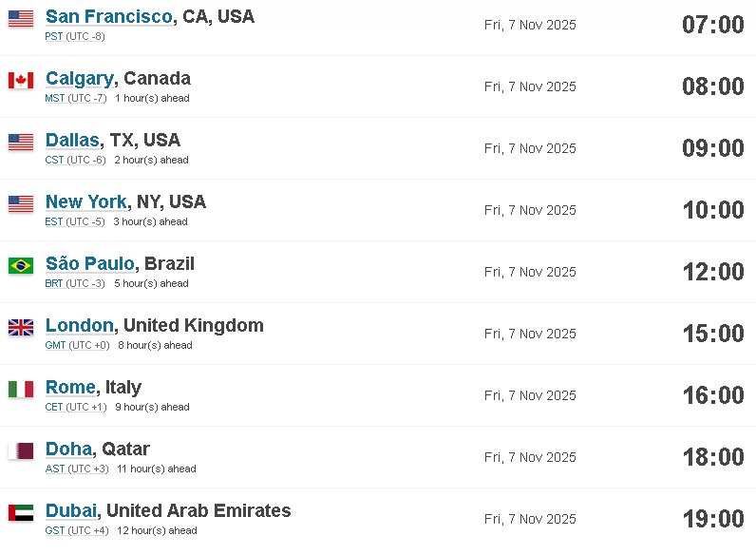Viewport: 756px width, 555px height.
Task: Select the Rome row date Fri, 7 Nov 2025
Action: point(530,395)
